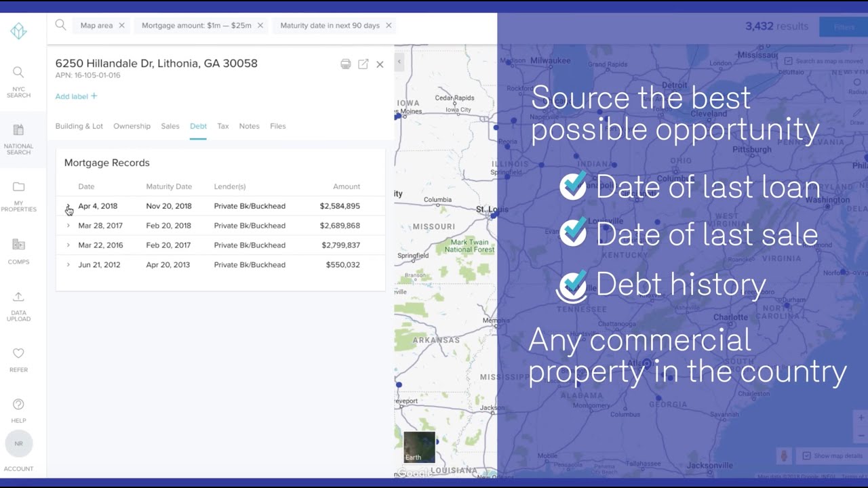Remove the Mortgage amount filter chip
868x488 pixels.
260,26
